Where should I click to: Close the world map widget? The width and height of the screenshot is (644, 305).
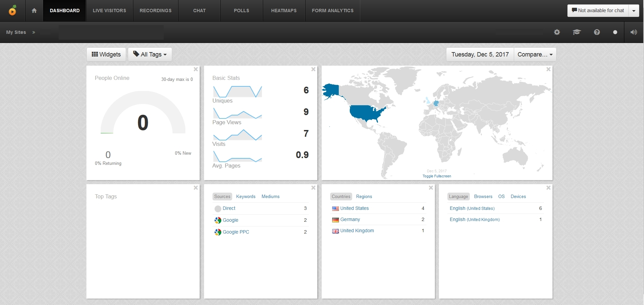[x=548, y=69]
